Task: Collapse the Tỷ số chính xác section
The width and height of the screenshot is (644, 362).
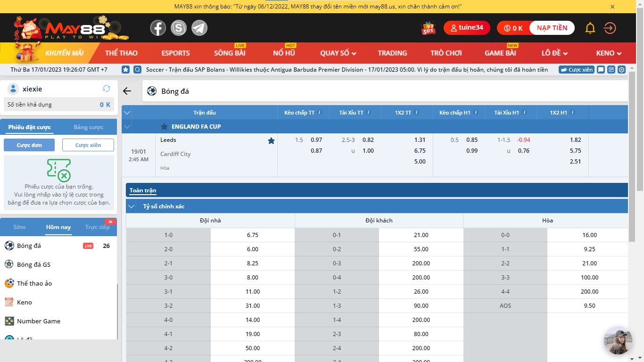Action: pyautogui.click(x=132, y=206)
